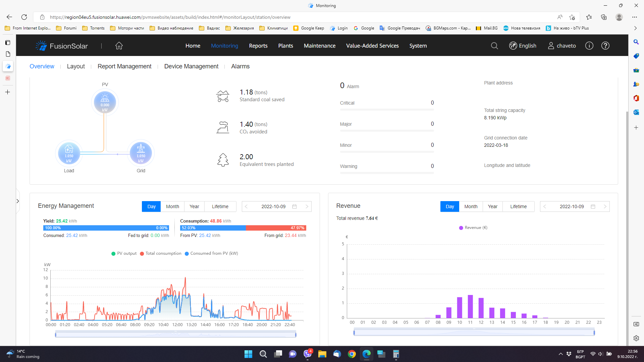Open the Reports menu
This screenshot has height=362, width=644.
258,46
